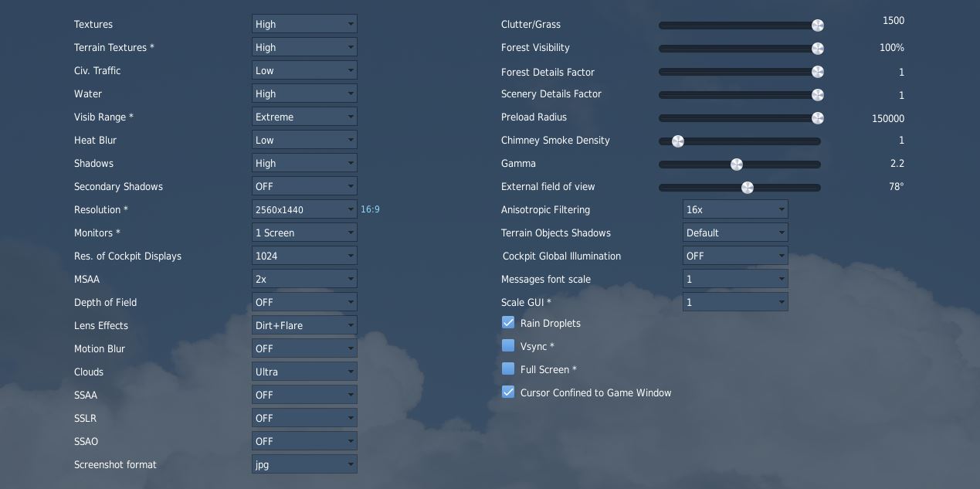
Task: Click the Clutter/Grass slider handle
Action: 818,25
